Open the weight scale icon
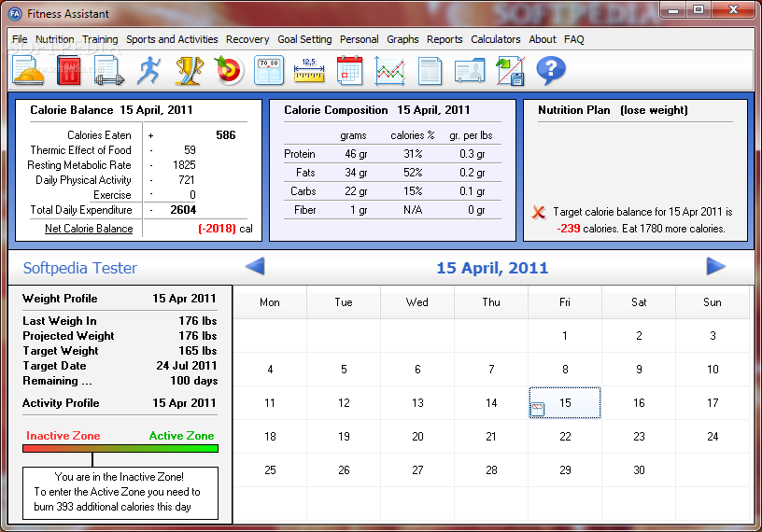The height and width of the screenshot is (532, 762). click(x=269, y=71)
